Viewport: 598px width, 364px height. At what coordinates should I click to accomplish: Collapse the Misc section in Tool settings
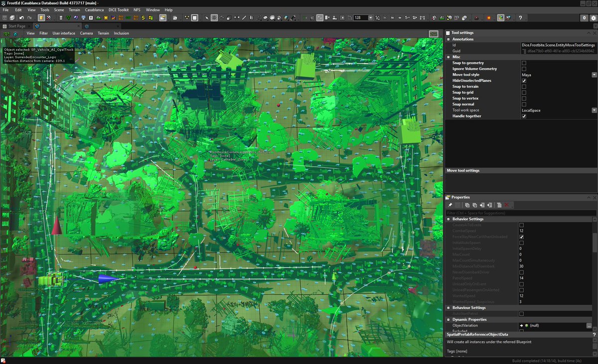tap(448, 57)
